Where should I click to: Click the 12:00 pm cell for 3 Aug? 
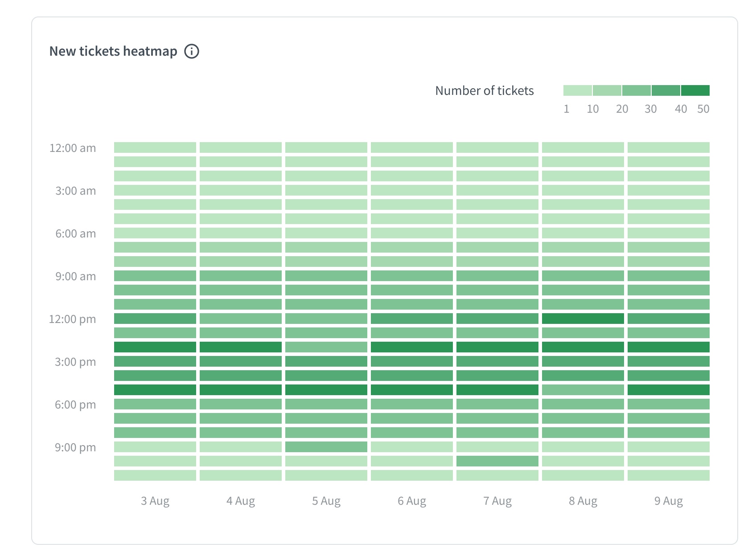pos(155,319)
